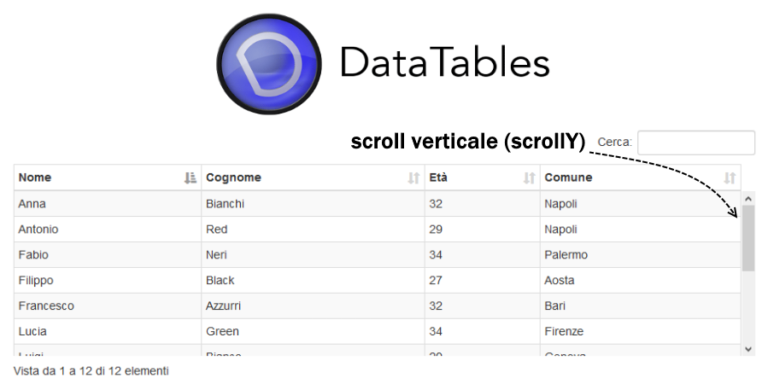768x384 pixels.
Task: Select the Filippo row name cell
Action: 108,280
